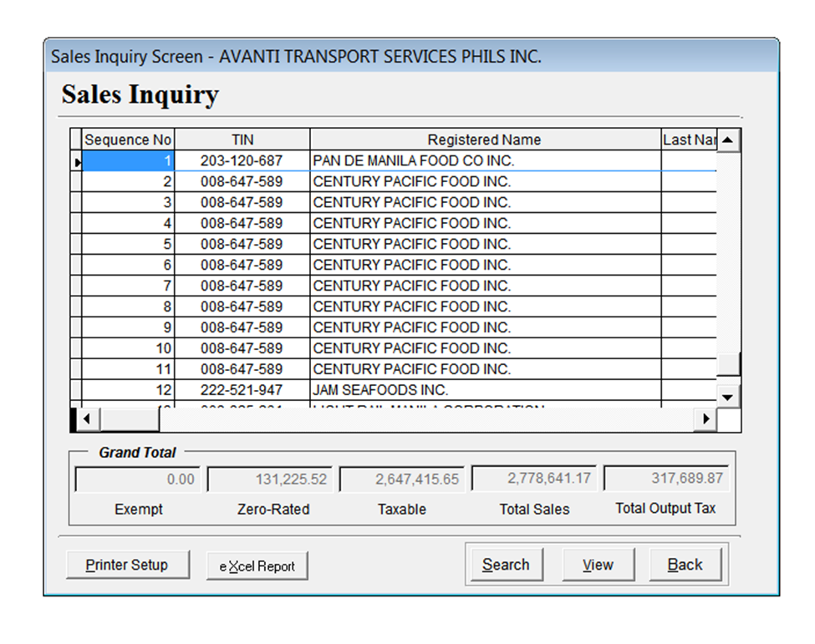Click the Search button

507,565
